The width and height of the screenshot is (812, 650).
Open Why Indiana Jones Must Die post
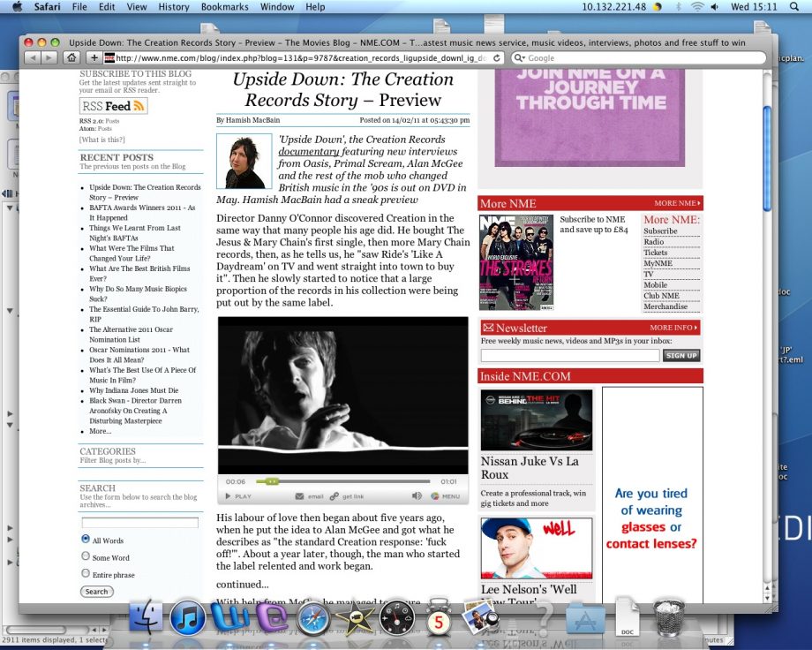[x=133, y=390]
